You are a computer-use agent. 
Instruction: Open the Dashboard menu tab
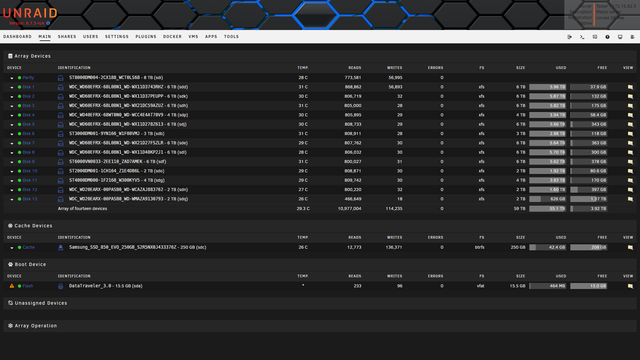[17, 37]
